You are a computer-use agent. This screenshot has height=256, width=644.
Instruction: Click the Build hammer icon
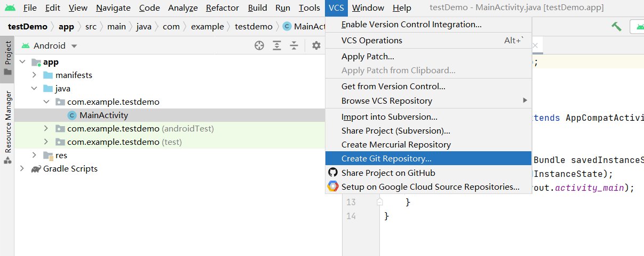pyautogui.click(x=616, y=26)
